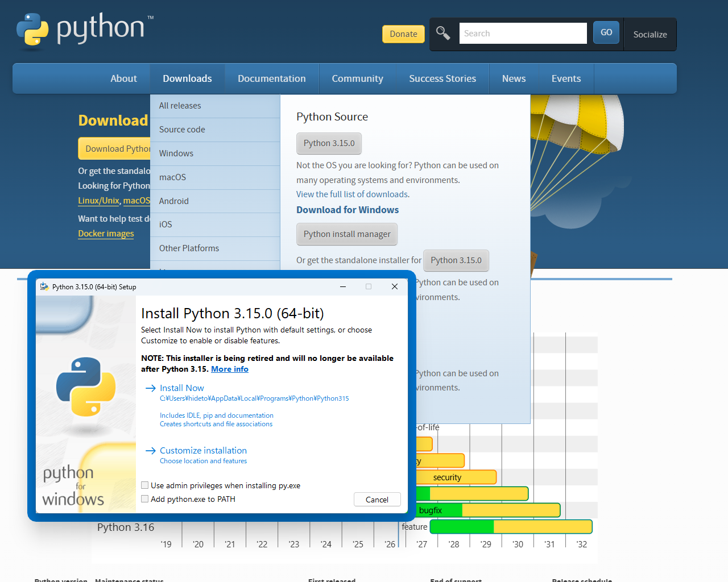
Task: Open the Downloads menu tab
Action: click(x=187, y=78)
